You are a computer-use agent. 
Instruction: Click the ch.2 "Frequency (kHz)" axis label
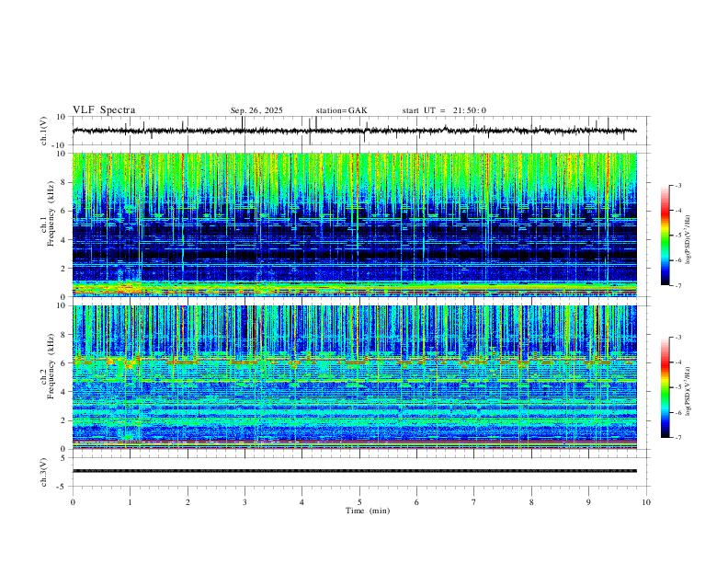point(51,366)
